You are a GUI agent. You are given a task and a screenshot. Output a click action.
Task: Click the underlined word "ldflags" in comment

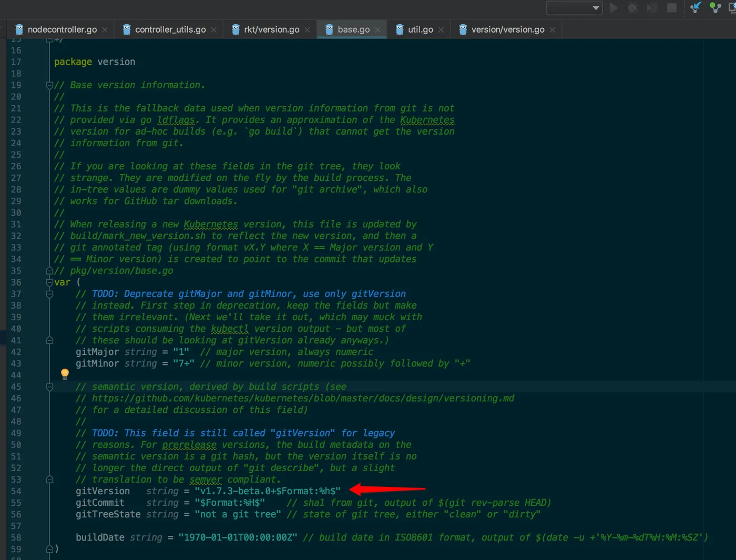[176, 120]
